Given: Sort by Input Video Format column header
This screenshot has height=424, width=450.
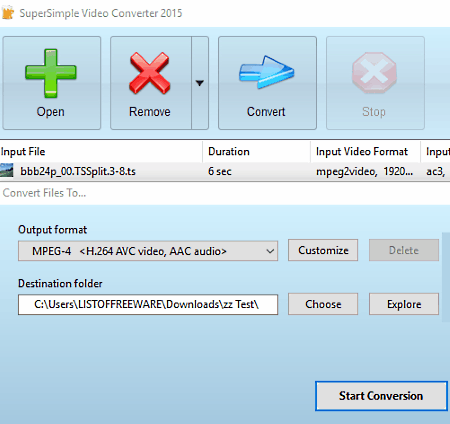Looking at the screenshot, I should tap(365, 152).
